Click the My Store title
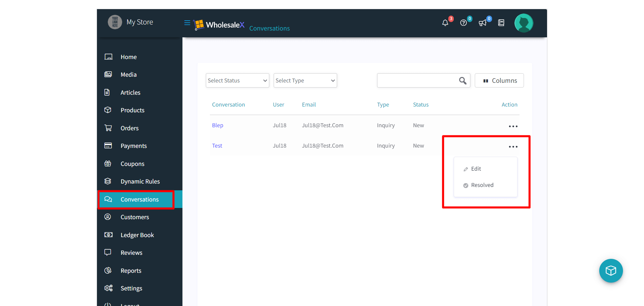 140,22
